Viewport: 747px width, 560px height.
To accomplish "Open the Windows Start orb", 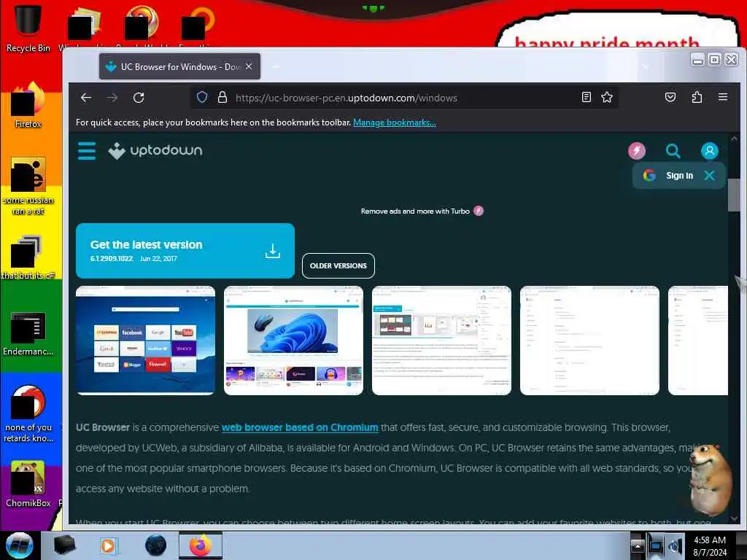I will [19, 545].
